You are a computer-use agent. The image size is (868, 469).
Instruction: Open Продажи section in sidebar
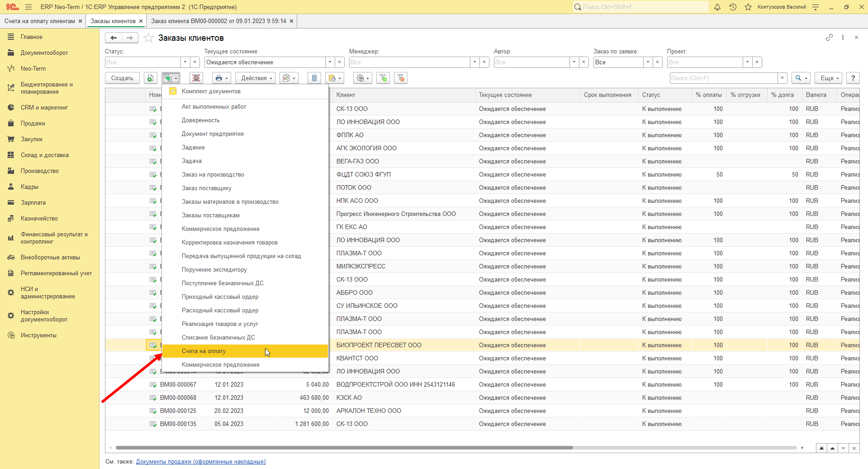pyautogui.click(x=33, y=124)
